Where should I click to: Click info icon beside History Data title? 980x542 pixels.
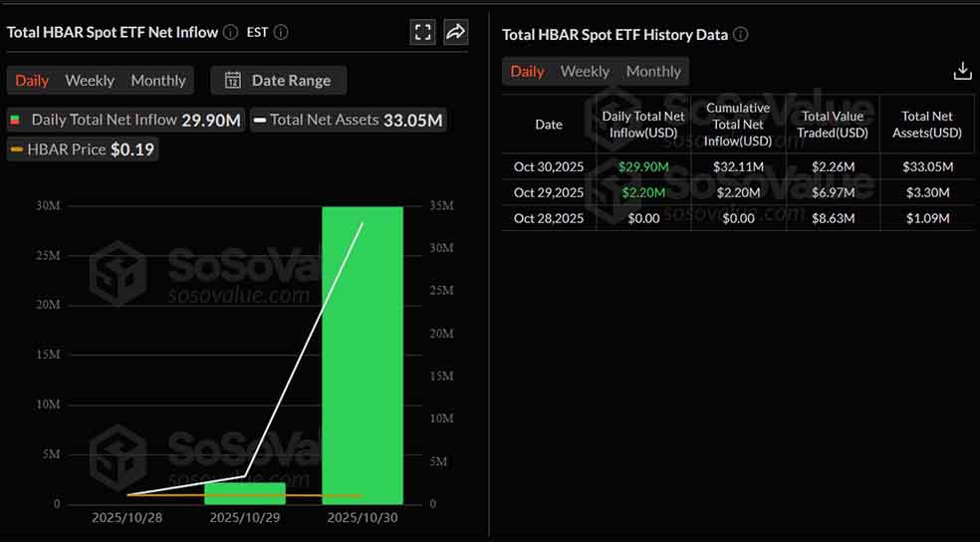(741, 35)
